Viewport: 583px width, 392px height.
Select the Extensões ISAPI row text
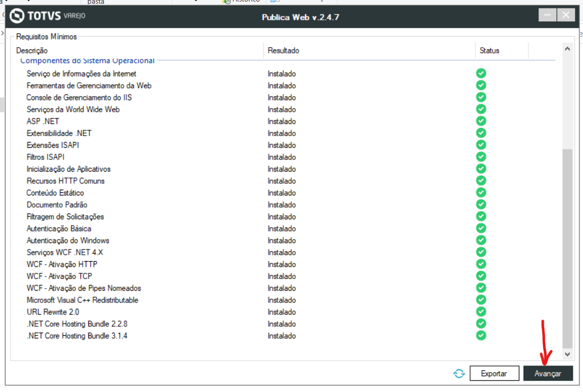[53, 145]
